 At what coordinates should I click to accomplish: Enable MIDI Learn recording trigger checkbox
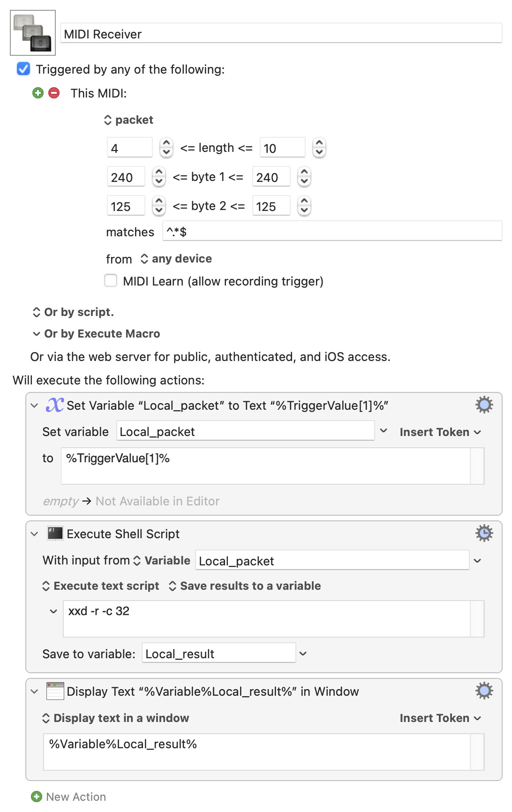111,280
